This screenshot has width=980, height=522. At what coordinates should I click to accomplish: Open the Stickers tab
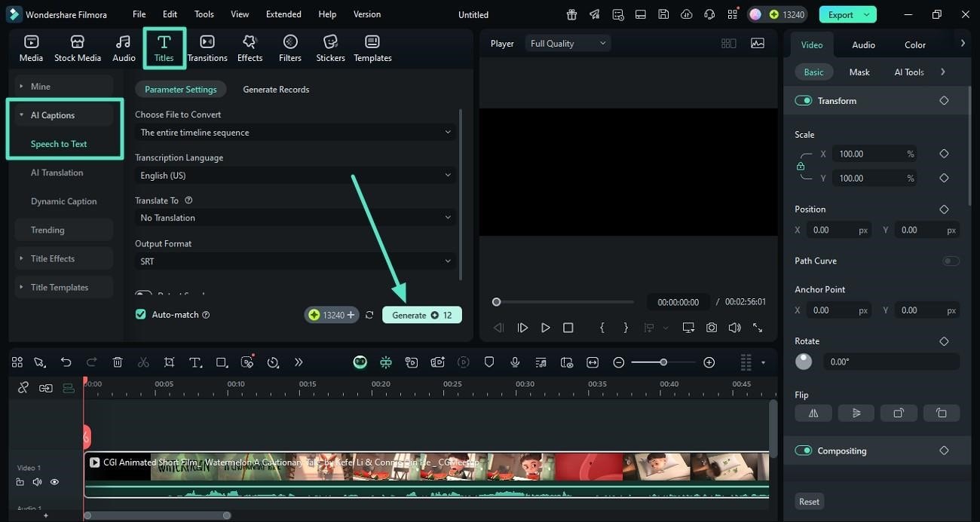tap(330, 48)
